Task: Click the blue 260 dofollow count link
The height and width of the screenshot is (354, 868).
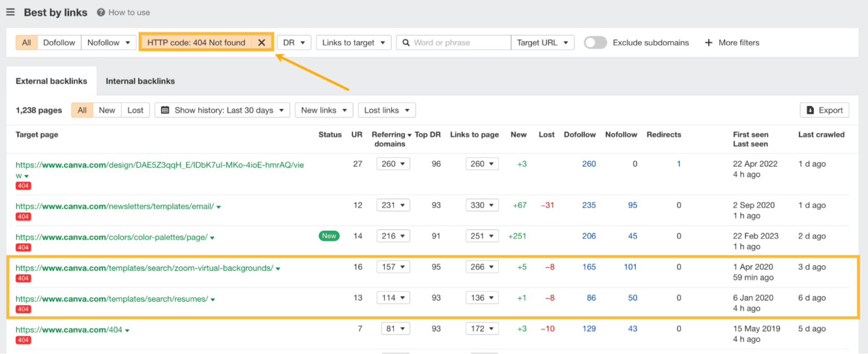Action: click(x=589, y=163)
